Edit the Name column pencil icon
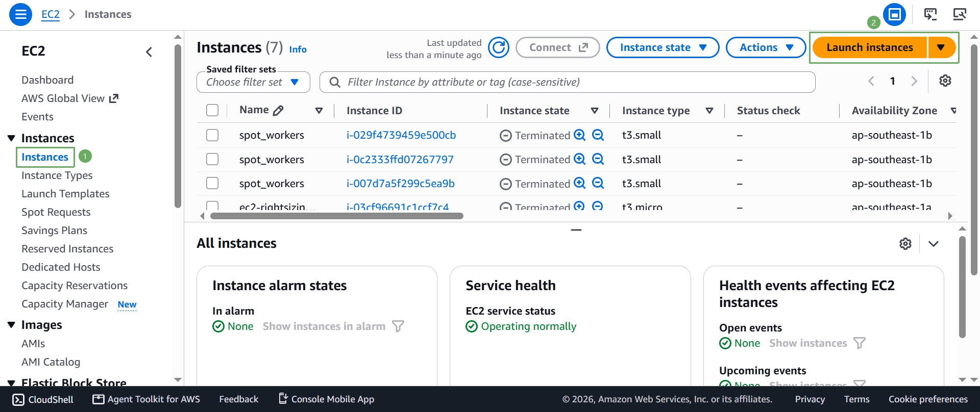 [x=278, y=110]
